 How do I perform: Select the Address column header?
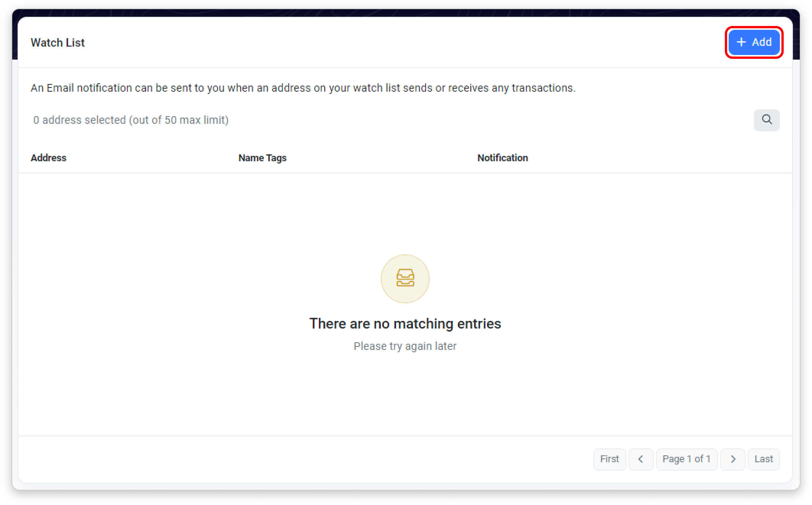(x=49, y=158)
